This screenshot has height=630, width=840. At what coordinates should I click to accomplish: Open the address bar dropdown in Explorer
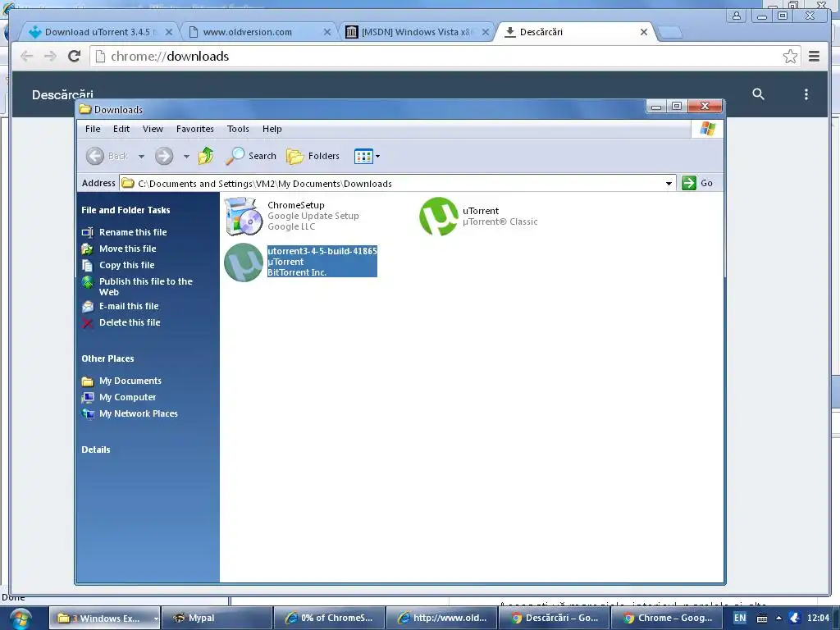click(669, 183)
